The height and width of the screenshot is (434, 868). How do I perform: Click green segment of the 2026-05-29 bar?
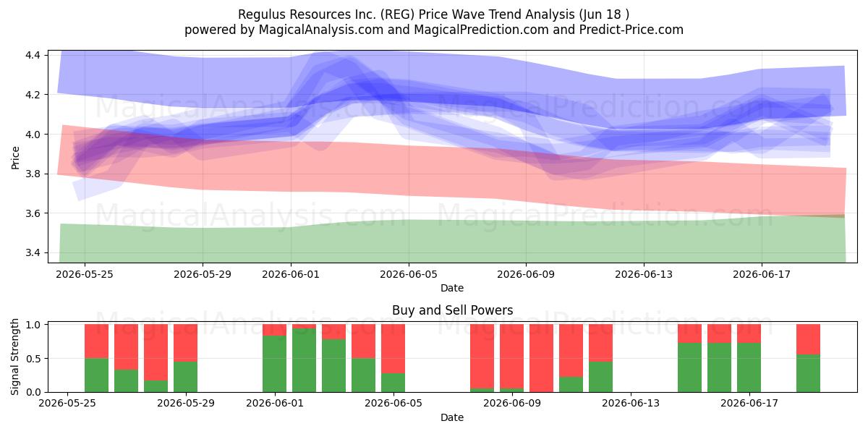(x=186, y=377)
